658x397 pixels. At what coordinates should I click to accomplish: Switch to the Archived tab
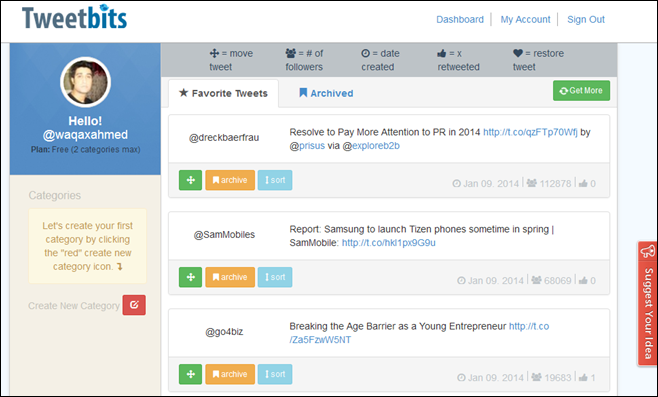326,93
